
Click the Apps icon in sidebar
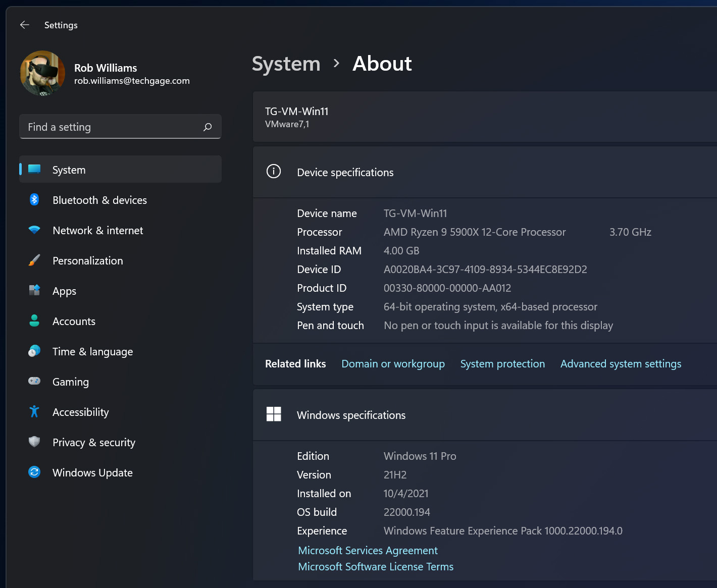(34, 290)
